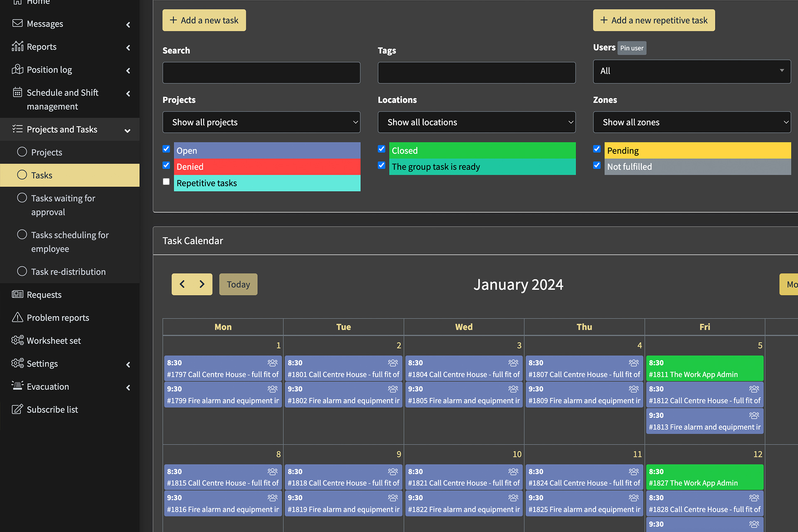Expand the Show all zones dropdown

691,122
